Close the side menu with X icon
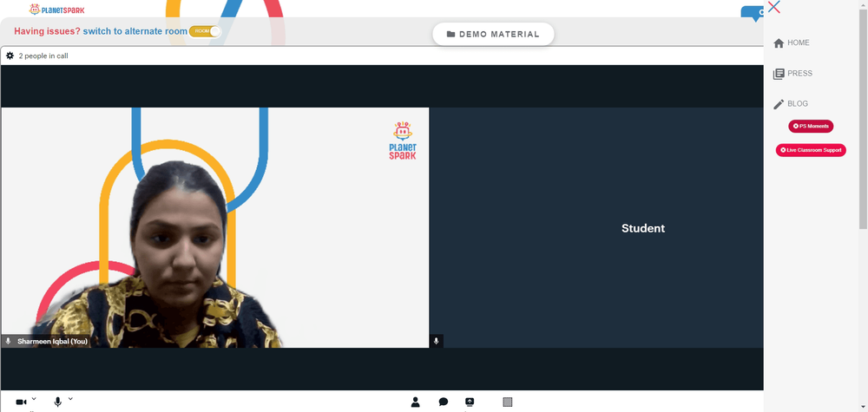The image size is (868, 412). coord(774,7)
